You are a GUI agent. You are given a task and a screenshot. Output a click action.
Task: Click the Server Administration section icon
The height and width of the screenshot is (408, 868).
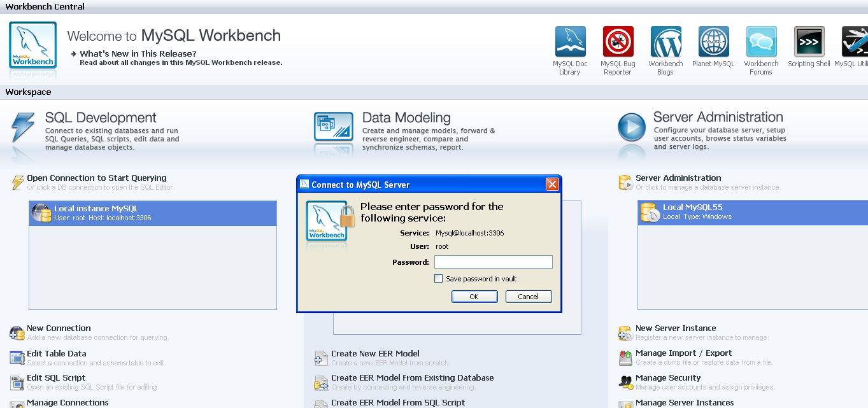coord(625,183)
